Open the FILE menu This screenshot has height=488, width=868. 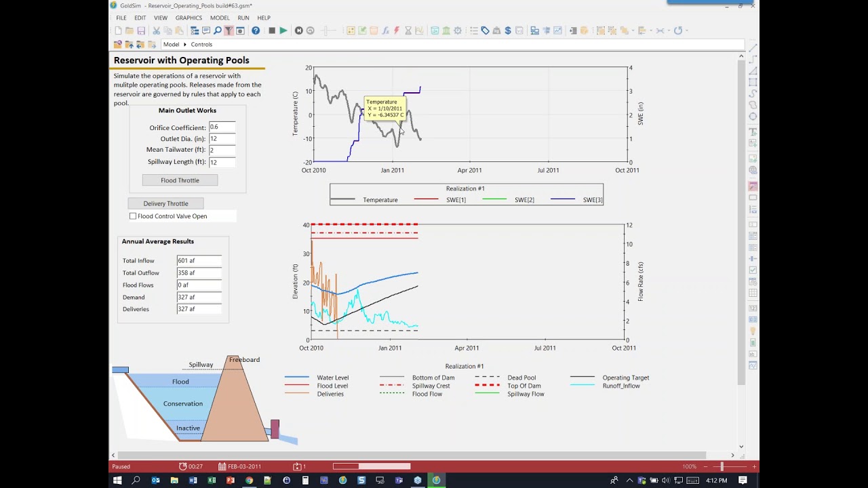coord(121,18)
